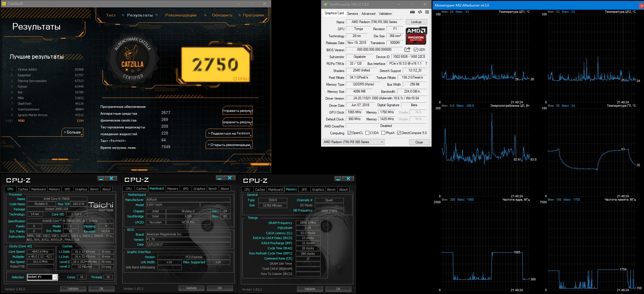
Task: Enable the PhysX checkbox
Action: point(383,133)
